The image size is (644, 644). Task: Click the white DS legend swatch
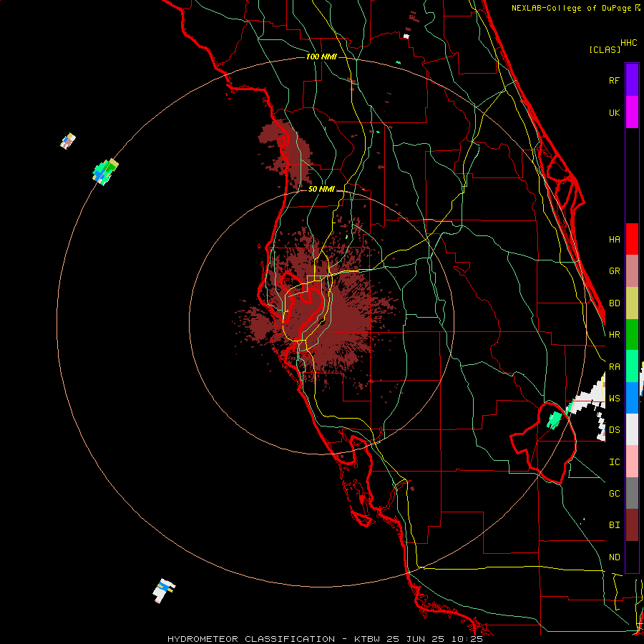[632, 429]
